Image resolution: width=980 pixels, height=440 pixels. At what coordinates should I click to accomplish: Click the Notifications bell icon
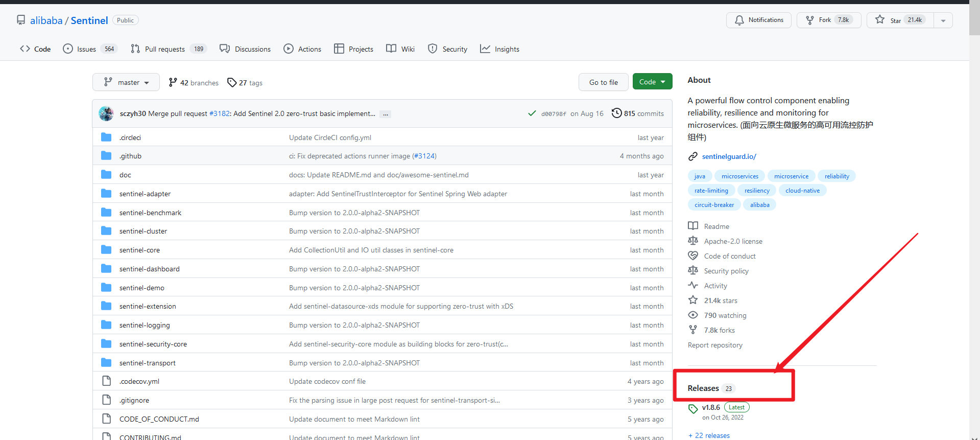click(739, 20)
